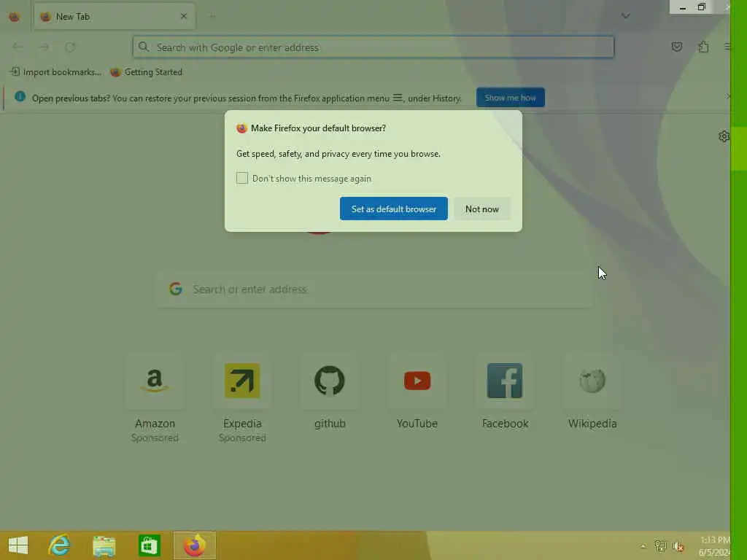Screen dimensions: 747x560
Task: Open the Windows Start button
Action: pyautogui.click(x=18, y=545)
